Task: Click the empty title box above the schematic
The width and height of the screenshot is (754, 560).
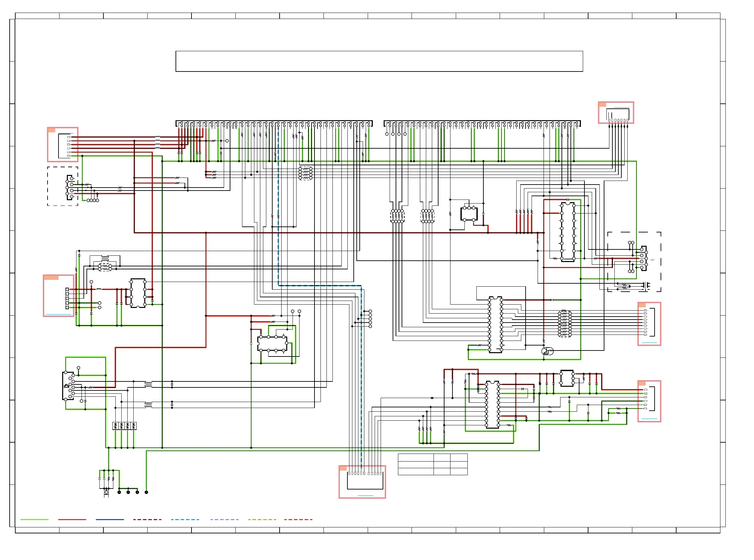Action: (x=379, y=62)
